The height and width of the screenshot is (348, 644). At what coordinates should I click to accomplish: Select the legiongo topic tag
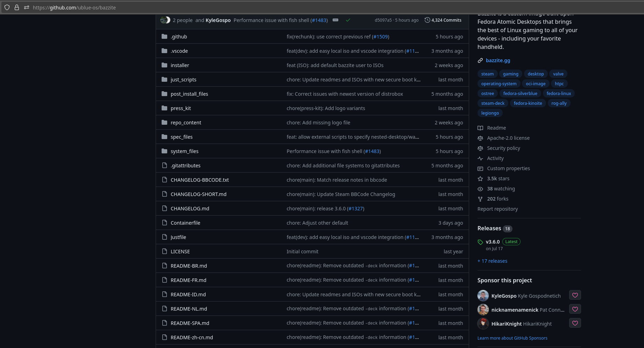(490, 113)
